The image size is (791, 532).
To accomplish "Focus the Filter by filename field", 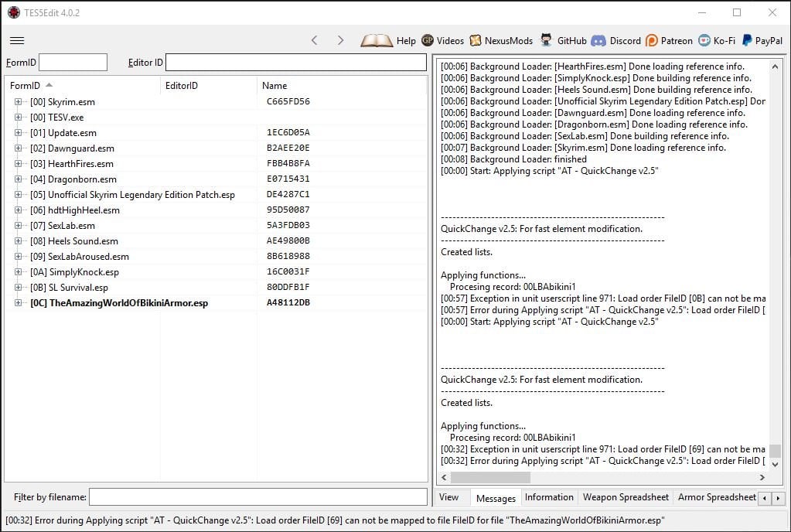I will coord(258,497).
